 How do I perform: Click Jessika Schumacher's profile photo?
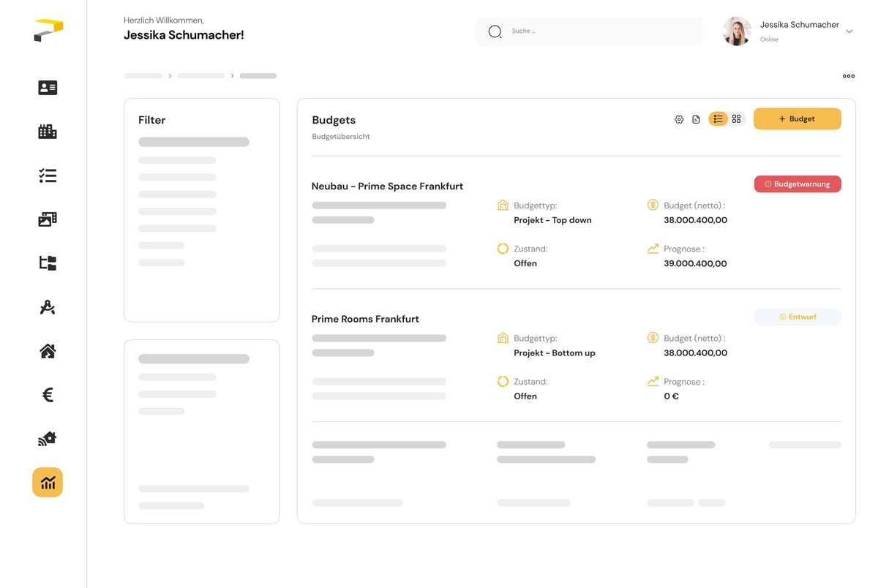(x=737, y=31)
